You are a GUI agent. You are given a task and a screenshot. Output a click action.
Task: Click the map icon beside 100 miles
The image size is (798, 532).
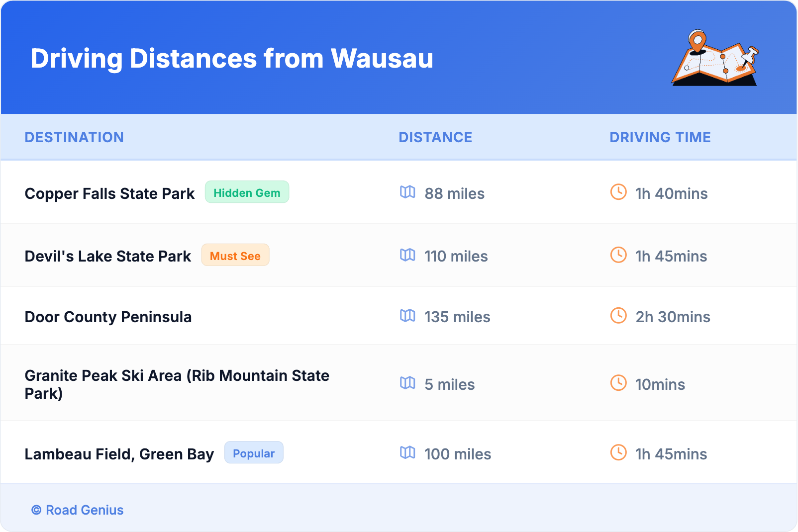coord(407,452)
